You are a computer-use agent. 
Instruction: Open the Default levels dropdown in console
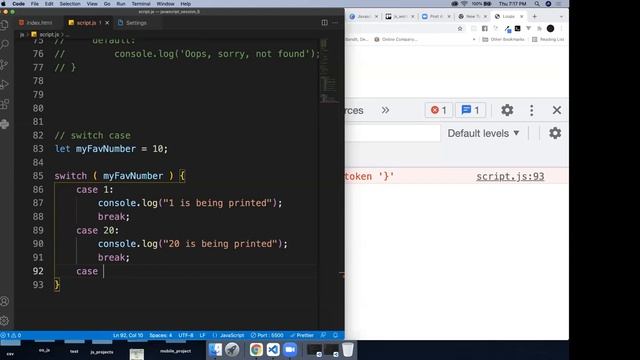(483, 133)
